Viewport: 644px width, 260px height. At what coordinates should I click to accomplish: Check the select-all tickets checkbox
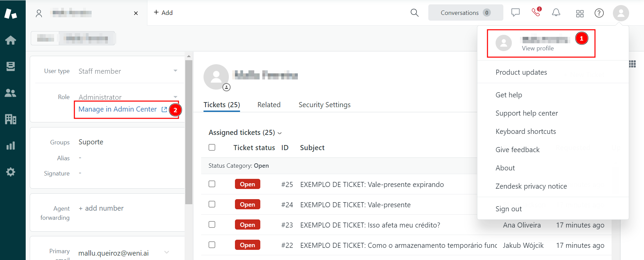coord(212,147)
